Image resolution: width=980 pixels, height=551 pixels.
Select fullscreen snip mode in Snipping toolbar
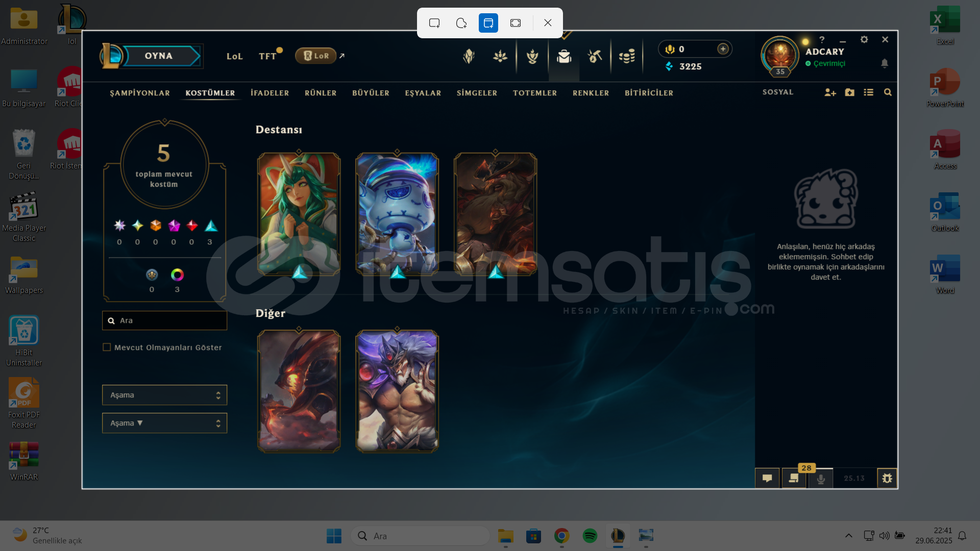point(516,23)
